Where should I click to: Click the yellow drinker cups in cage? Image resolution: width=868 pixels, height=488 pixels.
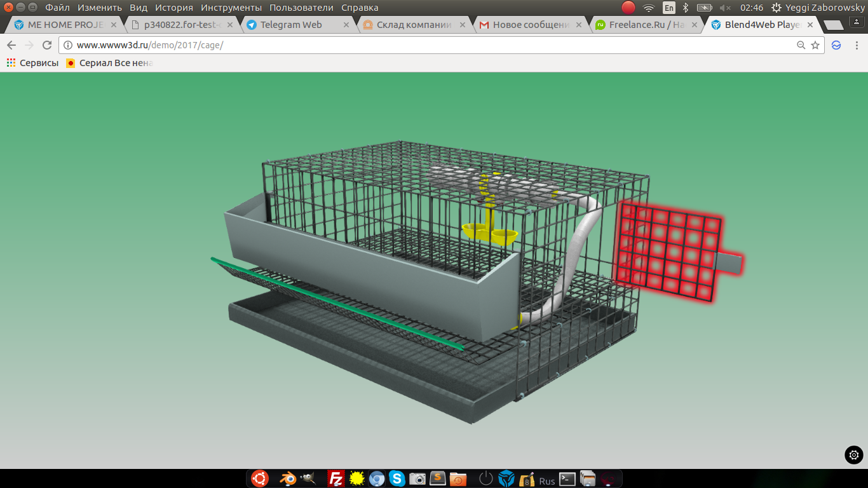coord(490,233)
